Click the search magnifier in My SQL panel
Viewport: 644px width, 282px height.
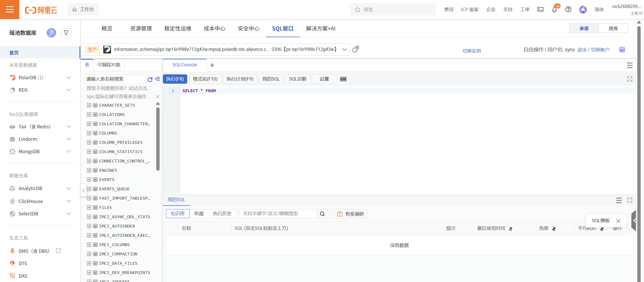(323, 214)
